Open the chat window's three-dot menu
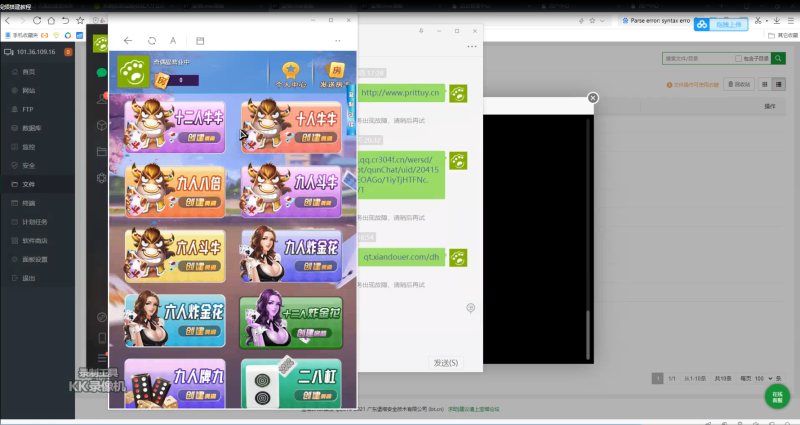The image size is (800, 425). [472, 46]
